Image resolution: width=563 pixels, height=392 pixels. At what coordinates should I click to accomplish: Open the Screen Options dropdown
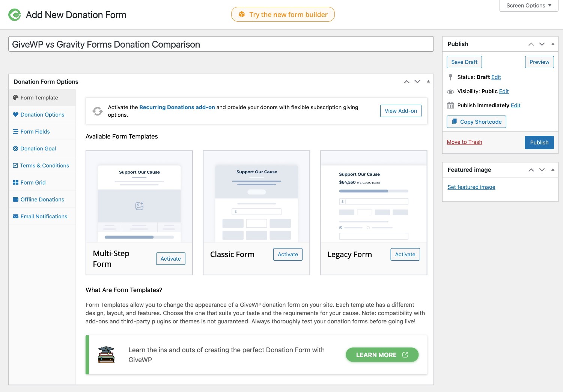[x=529, y=6]
